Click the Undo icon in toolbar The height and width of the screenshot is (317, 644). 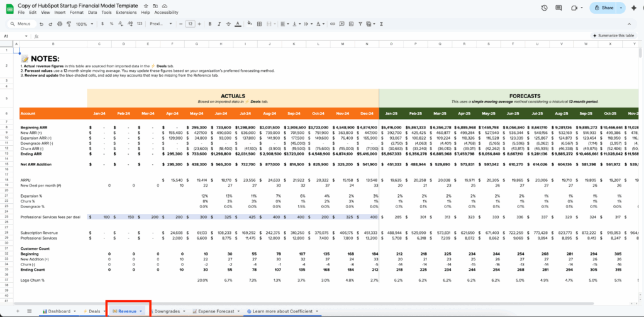42,24
